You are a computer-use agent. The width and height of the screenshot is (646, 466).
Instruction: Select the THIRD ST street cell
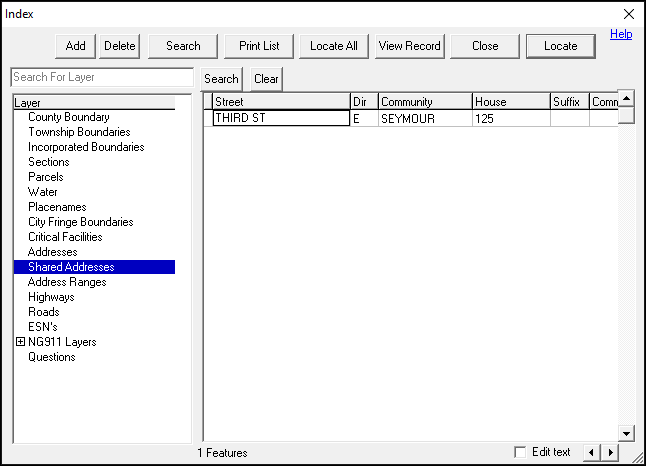point(280,118)
